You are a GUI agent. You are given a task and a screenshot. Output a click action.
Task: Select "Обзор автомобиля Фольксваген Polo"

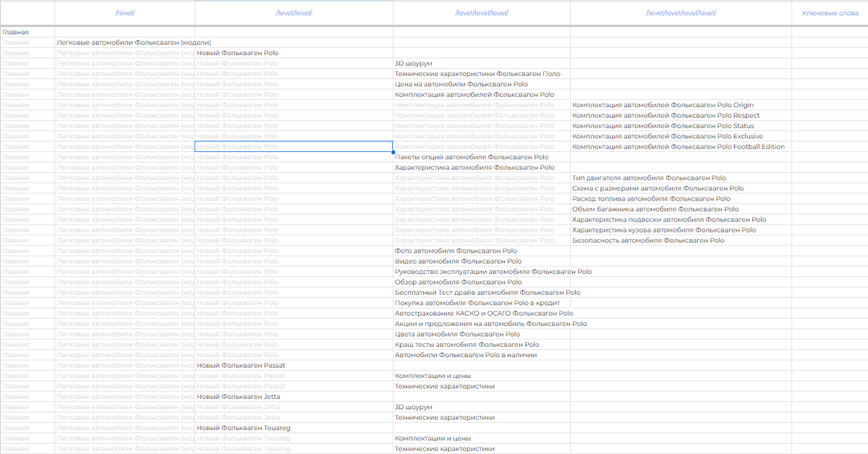[482, 282]
